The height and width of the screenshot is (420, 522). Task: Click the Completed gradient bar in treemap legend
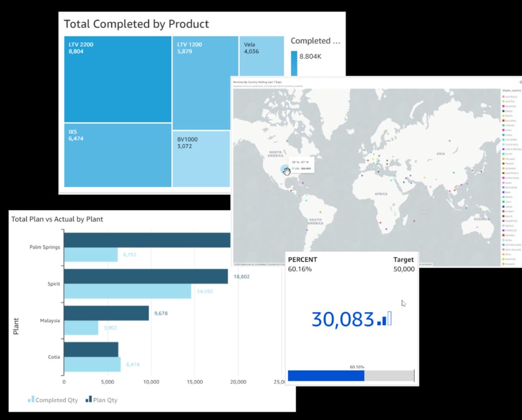pos(294,63)
